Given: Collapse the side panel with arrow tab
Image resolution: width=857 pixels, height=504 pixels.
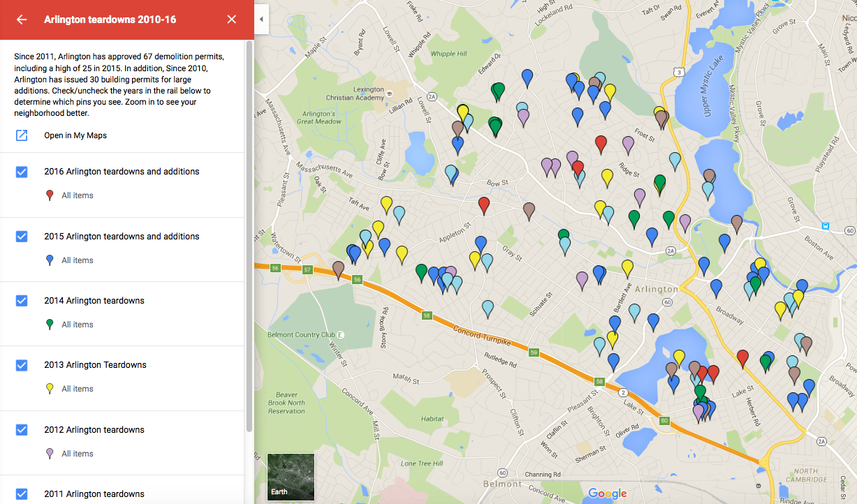Looking at the screenshot, I should point(261,20).
